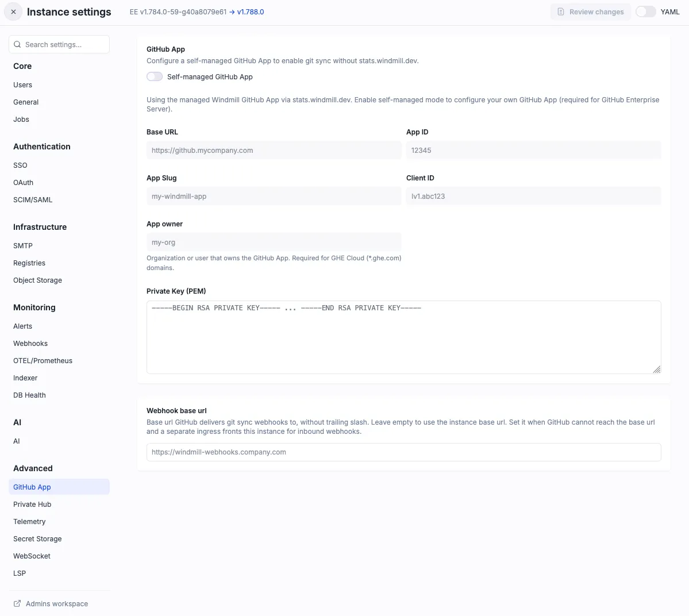Click the Webhook base url heading
This screenshot has width=689, height=616.
176,410
